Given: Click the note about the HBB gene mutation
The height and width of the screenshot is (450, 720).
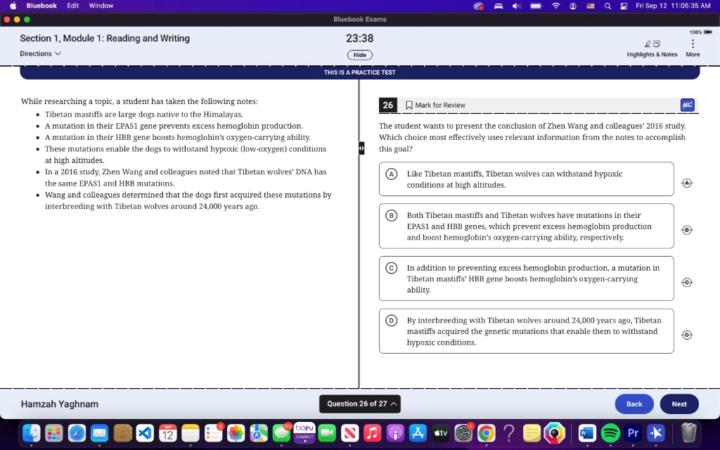Looking at the screenshot, I should point(178,137).
